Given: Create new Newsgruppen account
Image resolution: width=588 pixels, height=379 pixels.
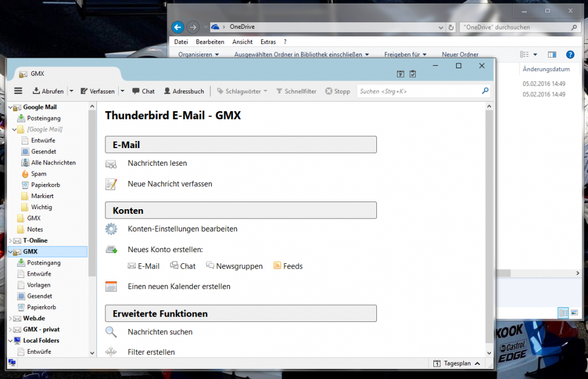Looking at the screenshot, I should pos(235,266).
